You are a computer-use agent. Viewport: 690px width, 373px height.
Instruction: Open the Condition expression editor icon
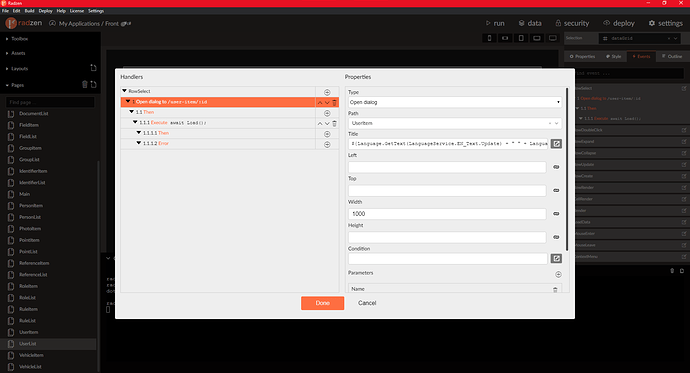click(x=556, y=259)
